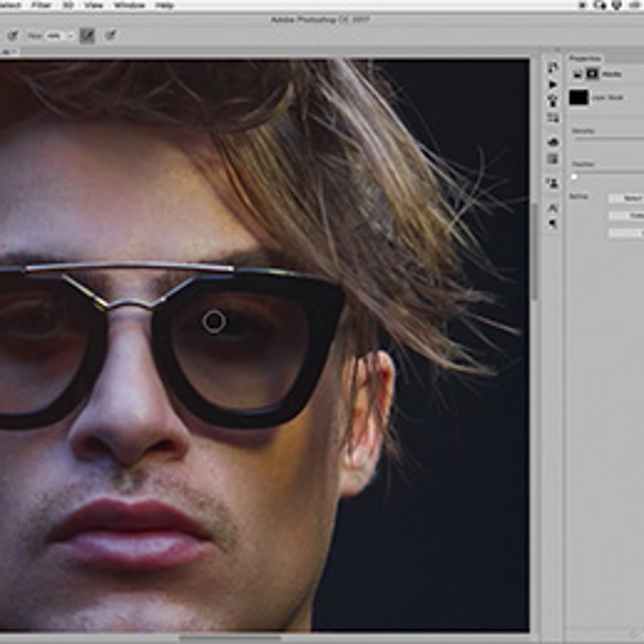Open the Libraries cloud panel icon
This screenshot has height=644, width=644.
(x=554, y=142)
